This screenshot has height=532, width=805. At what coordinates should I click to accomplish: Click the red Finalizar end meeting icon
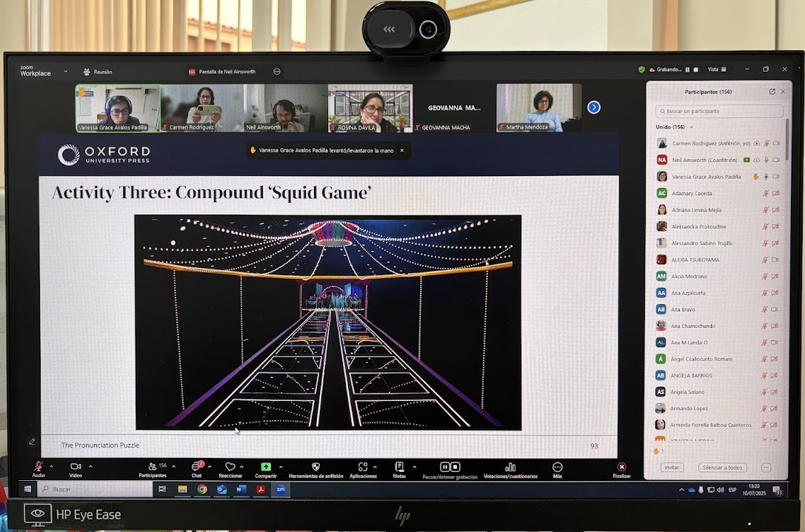(621, 467)
